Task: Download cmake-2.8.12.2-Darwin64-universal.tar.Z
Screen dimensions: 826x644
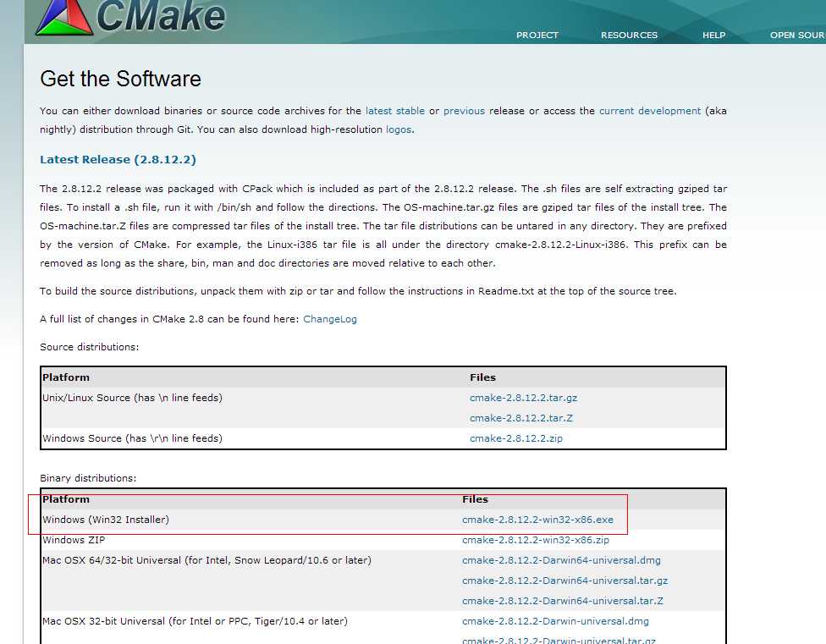Action: click(x=563, y=601)
